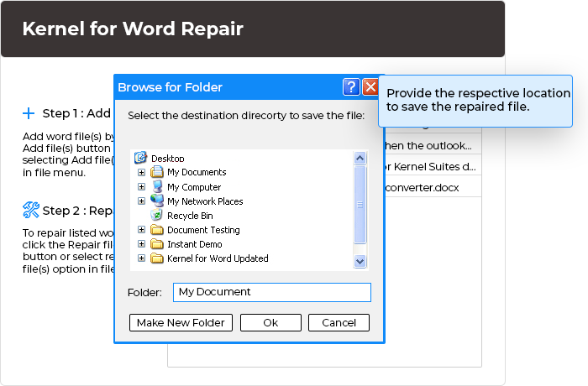This screenshot has height=386, width=588.
Task: Select Desktop in the folder tree
Action: 168,159
